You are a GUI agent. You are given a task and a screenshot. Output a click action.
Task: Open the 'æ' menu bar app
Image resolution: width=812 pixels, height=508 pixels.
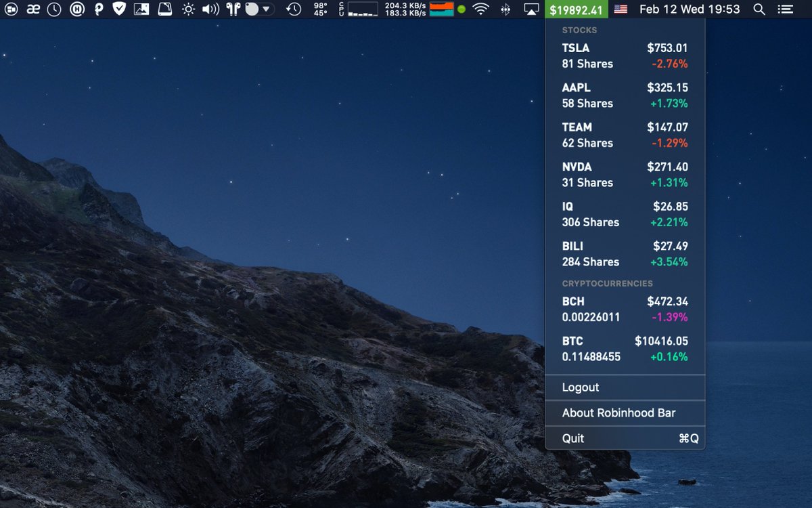32,9
